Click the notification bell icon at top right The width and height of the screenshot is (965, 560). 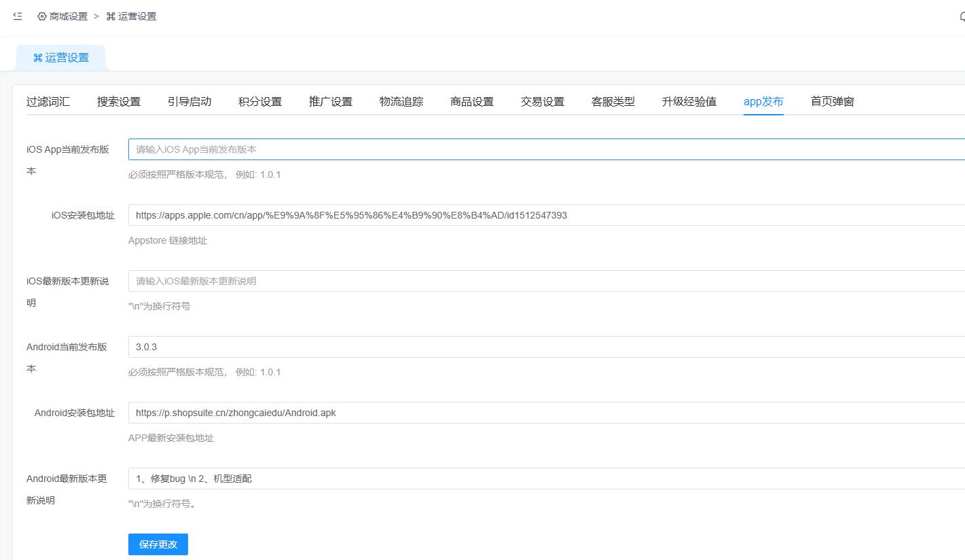(962, 17)
